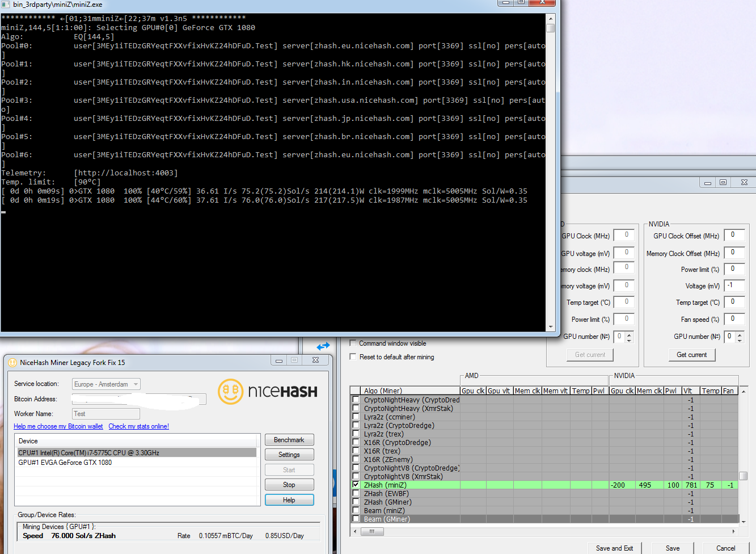
Task: Click the algorithm table horizontal scroll left arrow
Action: point(355,532)
